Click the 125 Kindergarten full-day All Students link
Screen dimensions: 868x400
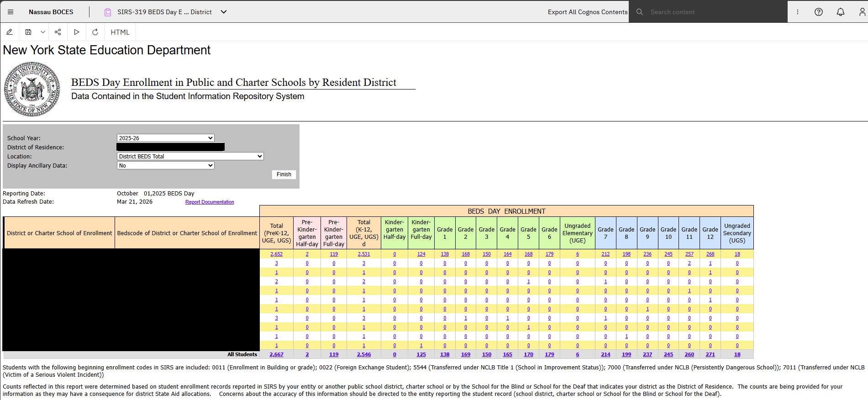point(421,354)
